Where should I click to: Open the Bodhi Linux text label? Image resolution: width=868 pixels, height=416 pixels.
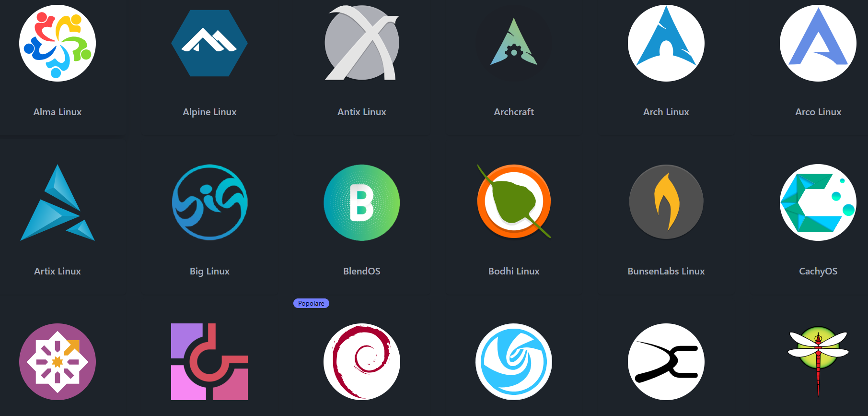click(514, 271)
